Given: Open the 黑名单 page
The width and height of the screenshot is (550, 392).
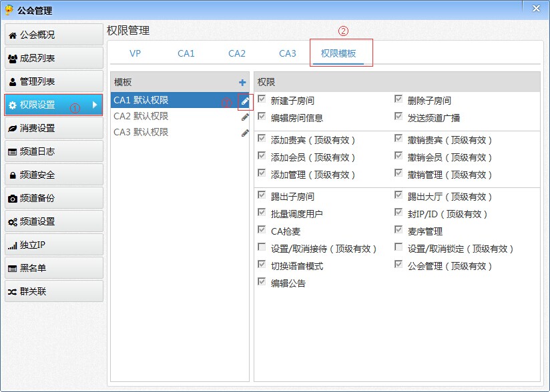Looking at the screenshot, I should point(54,268).
